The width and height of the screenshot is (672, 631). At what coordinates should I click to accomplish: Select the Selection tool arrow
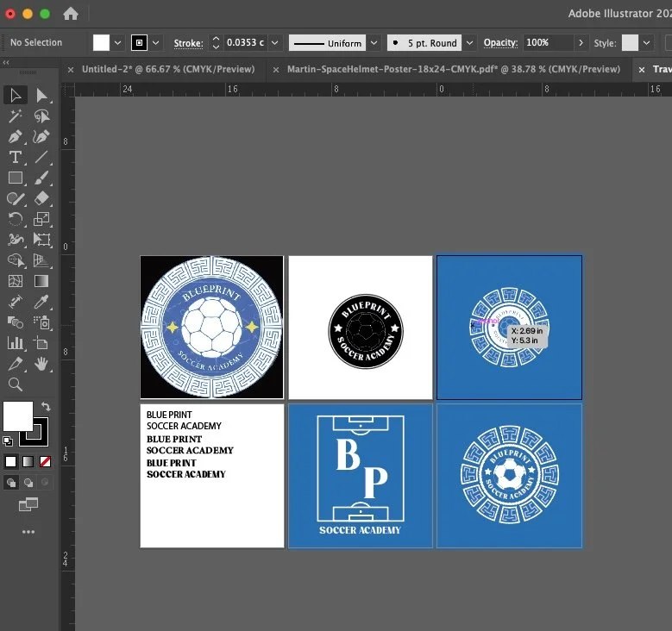pyautogui.click(x=16, y=95)
